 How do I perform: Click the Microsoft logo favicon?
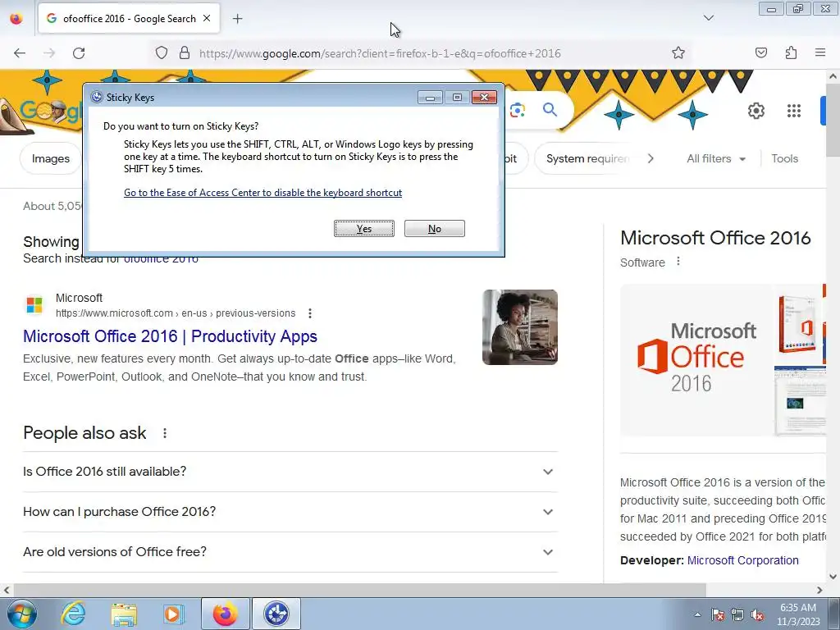34,305
